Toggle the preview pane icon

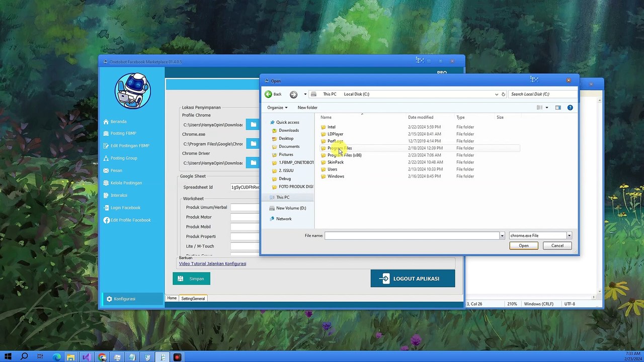click(558, 108)
